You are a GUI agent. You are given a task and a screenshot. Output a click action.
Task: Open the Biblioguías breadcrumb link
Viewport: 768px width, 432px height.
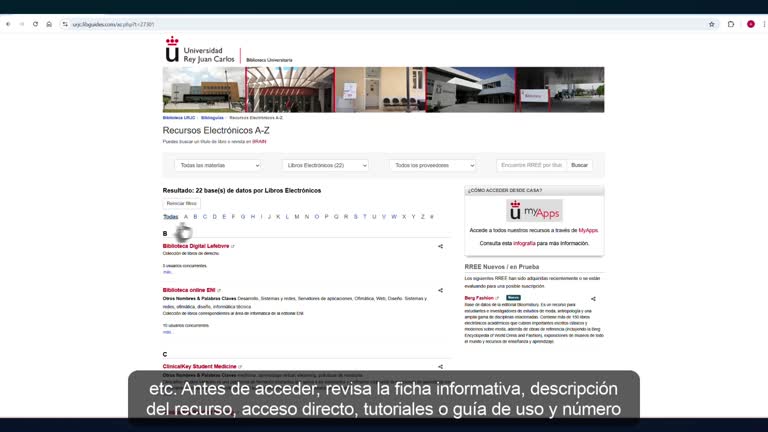[x=212, y=118]
